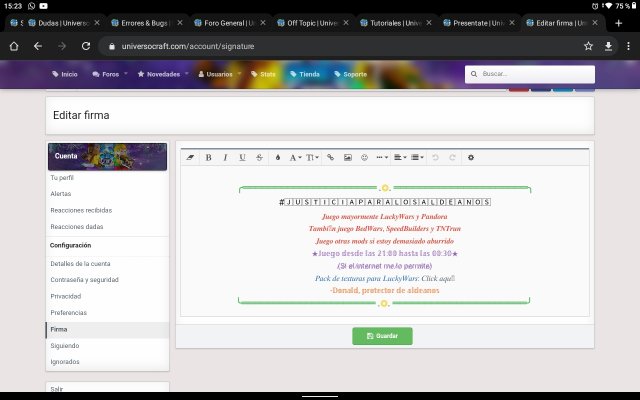This screenshot has height=400, width=640.
Task: Toggle strikethrough formatting
Action: (259, 157)
